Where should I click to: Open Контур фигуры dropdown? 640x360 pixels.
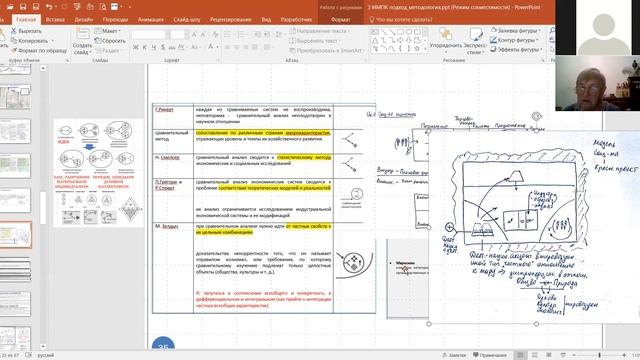coord(515,40)
